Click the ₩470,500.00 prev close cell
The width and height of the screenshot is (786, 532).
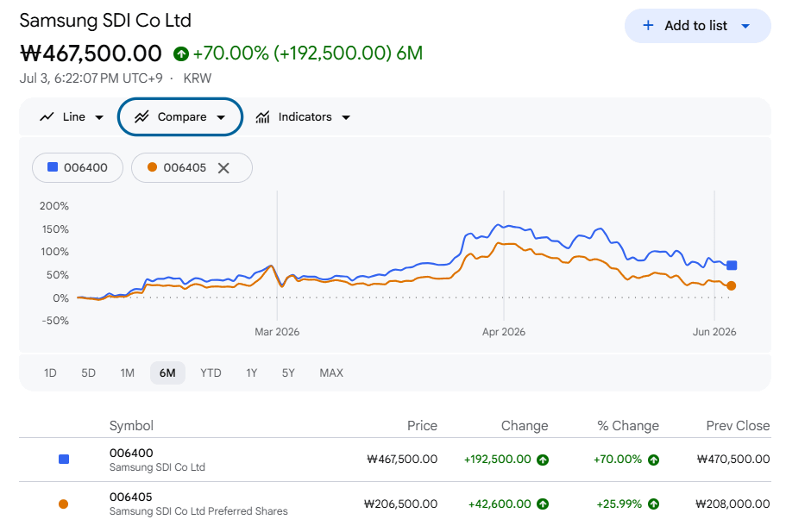(733, 459)
